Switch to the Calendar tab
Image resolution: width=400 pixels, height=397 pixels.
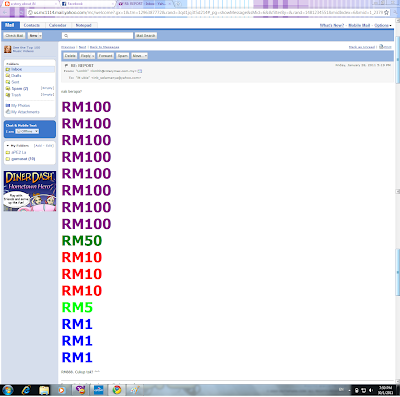tap(57, 25)
